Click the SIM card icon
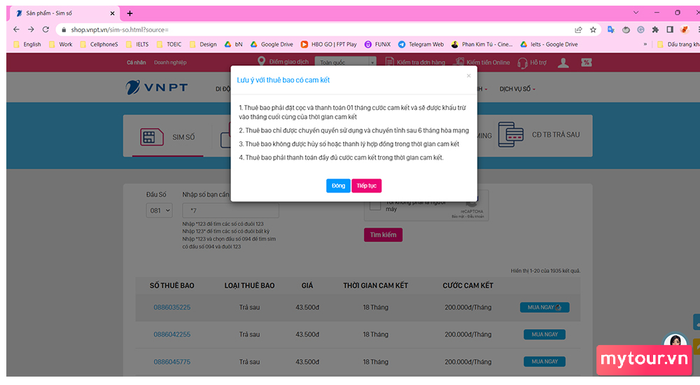 [x=151, y=137]
